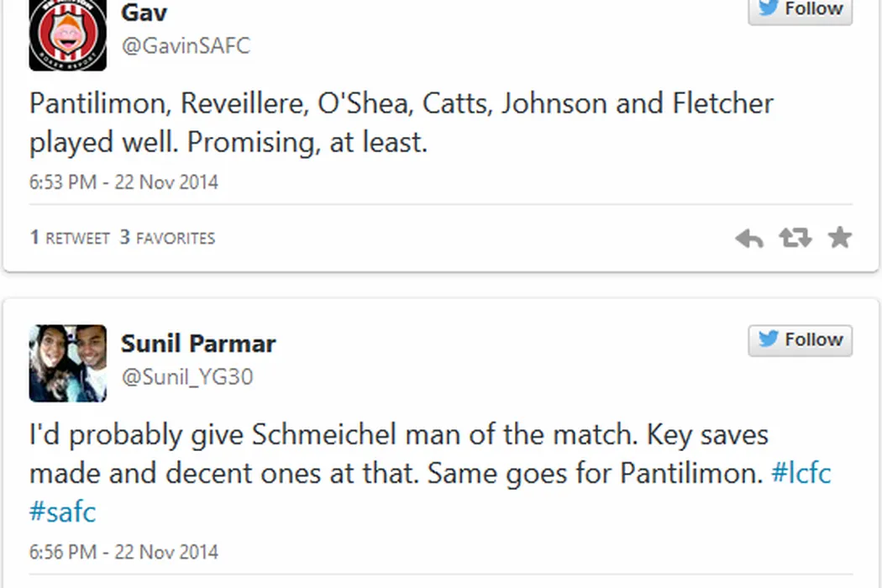The width and height of the screenshot is (882, 588).
Task: Open the @GavinSAFC handle link
Action: coord(186,45)
